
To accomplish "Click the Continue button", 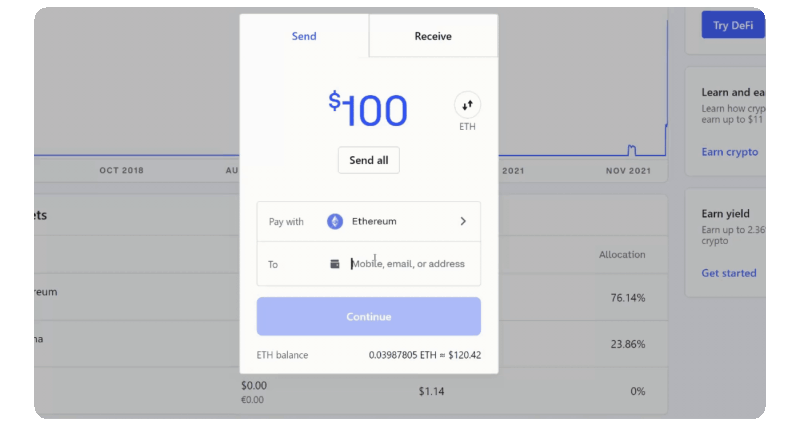I will (369, 316).
